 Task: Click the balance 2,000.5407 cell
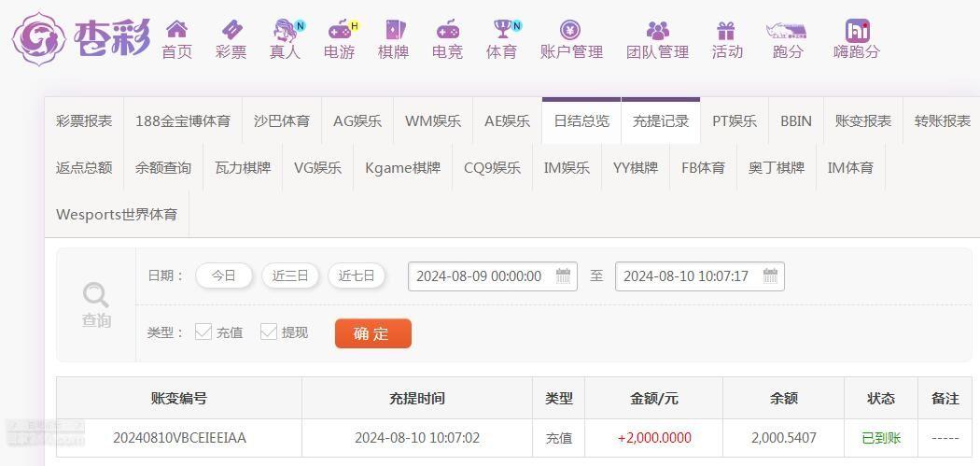click(x=784, y=438)
